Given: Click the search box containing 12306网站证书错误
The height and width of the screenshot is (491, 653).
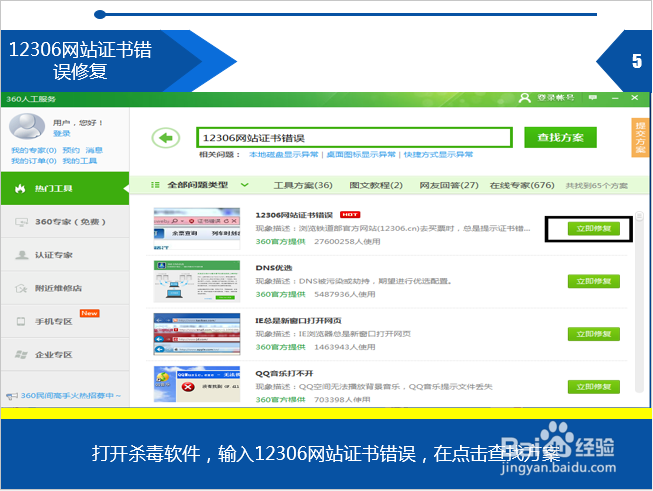Looking at the screenshot, I should pos(354,138).
